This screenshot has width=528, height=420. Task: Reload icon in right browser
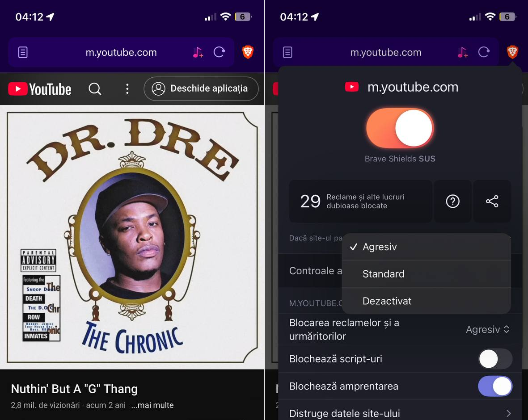[x=484, y=52]
